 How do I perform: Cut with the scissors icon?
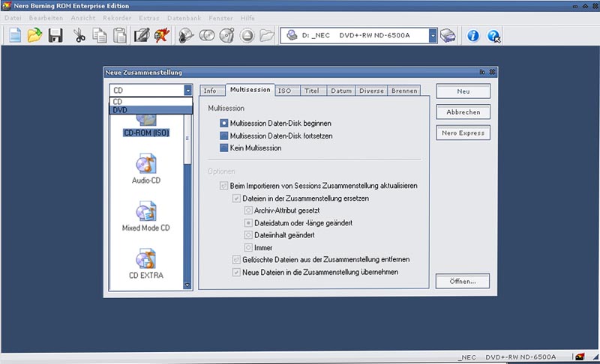pyautogui.click(x=79, y=35)
